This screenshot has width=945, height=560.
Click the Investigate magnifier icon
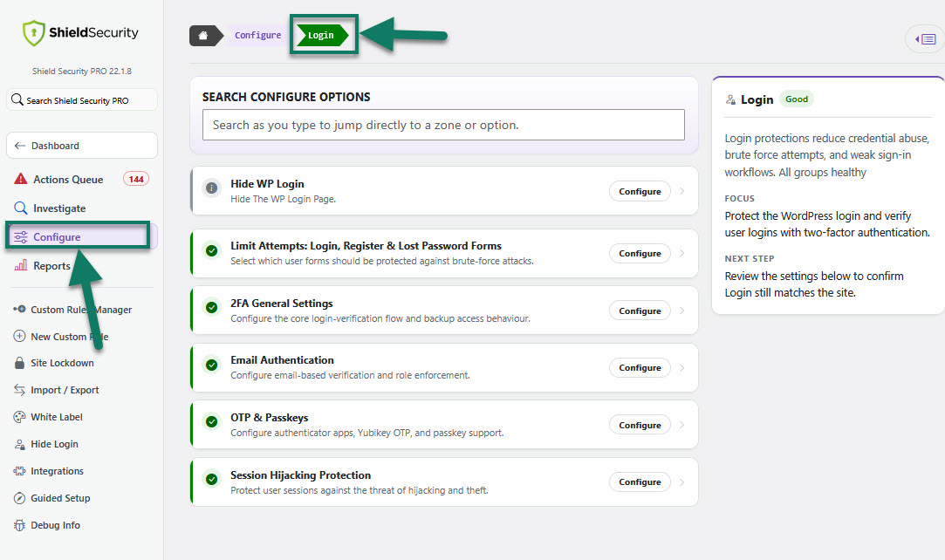20,208
